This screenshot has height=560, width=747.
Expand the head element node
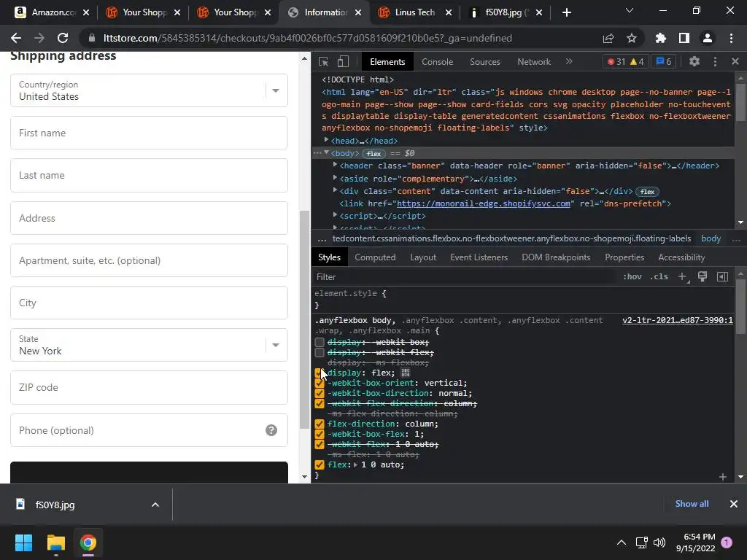tap(326, 140)
